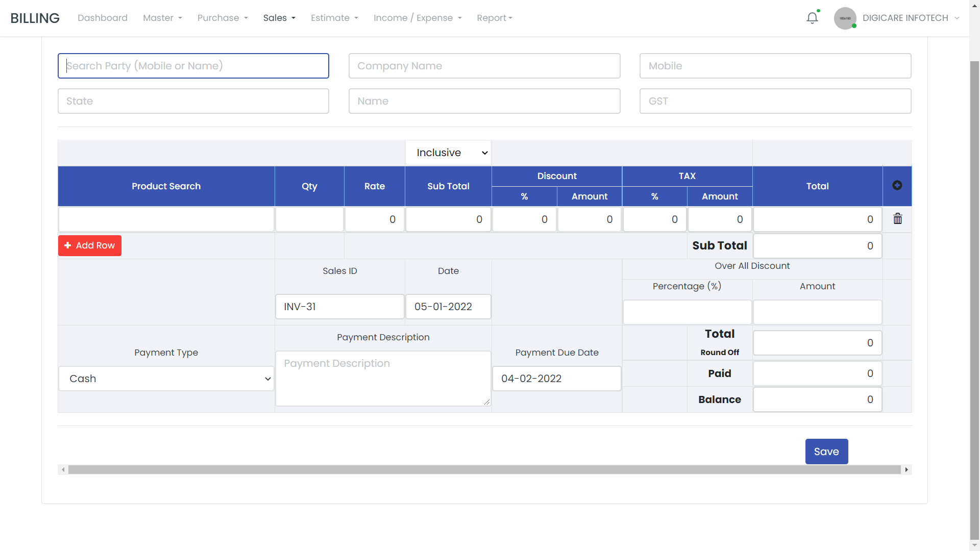Screen dimensions: 980x551
Task: Click the Payment Description text area
Action: pyautogui.click(x=383, y=379)
